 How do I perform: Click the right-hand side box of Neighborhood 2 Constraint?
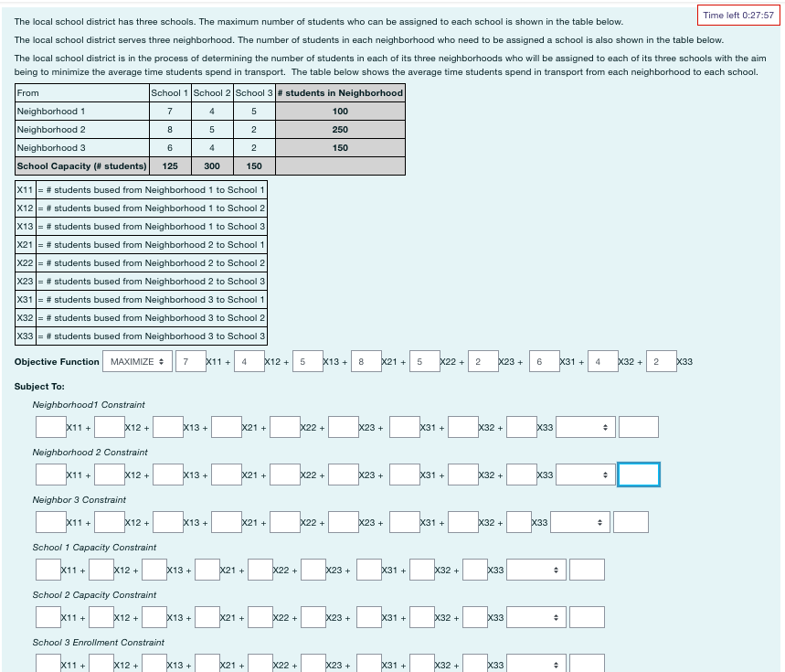[639, 475]
